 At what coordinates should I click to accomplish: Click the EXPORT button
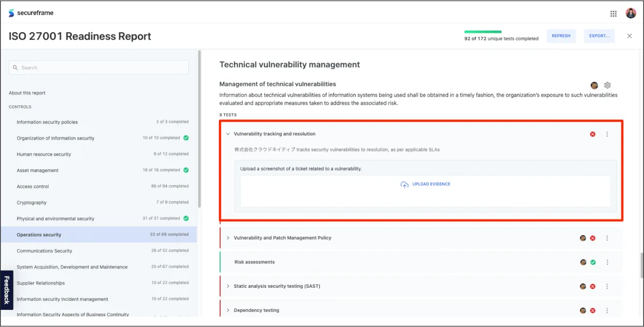[x=599, y=36]
